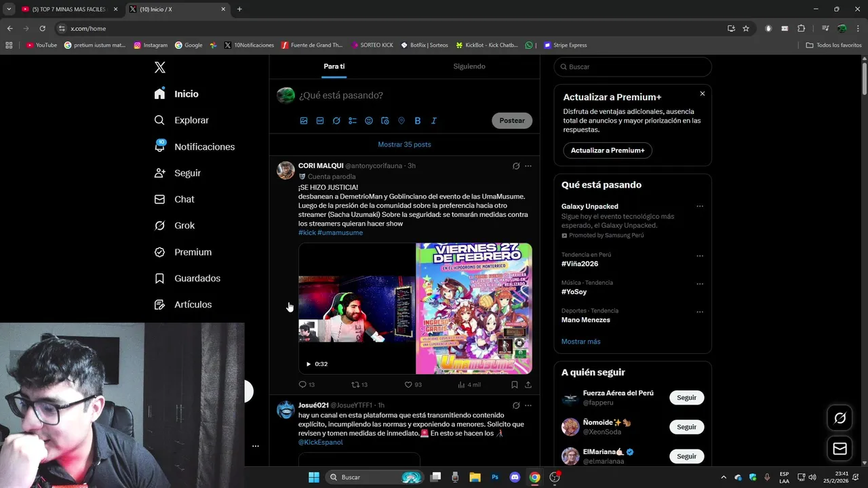Add a poll to the post

(353, 121)
